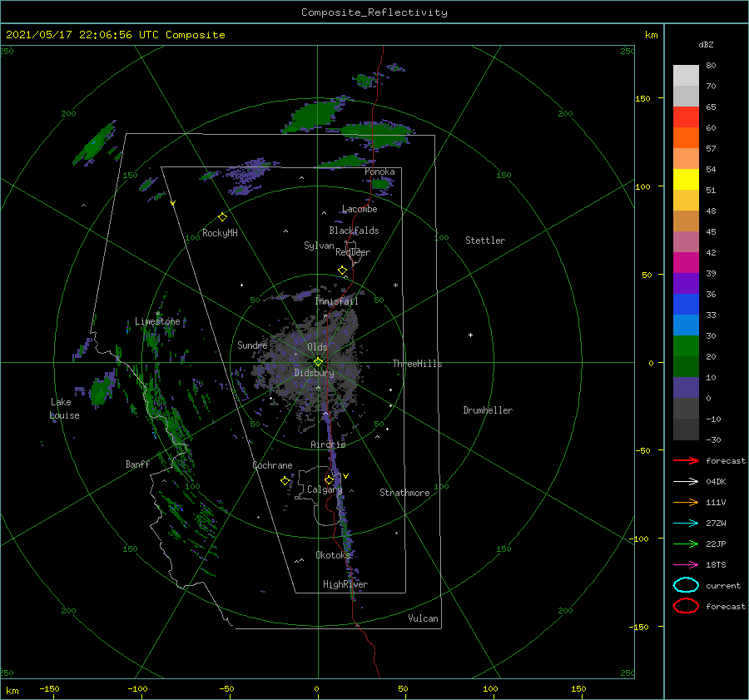Click the white 04DK arrow icon
The width and height of the screenshot is (749, 700).
(686, 481)
